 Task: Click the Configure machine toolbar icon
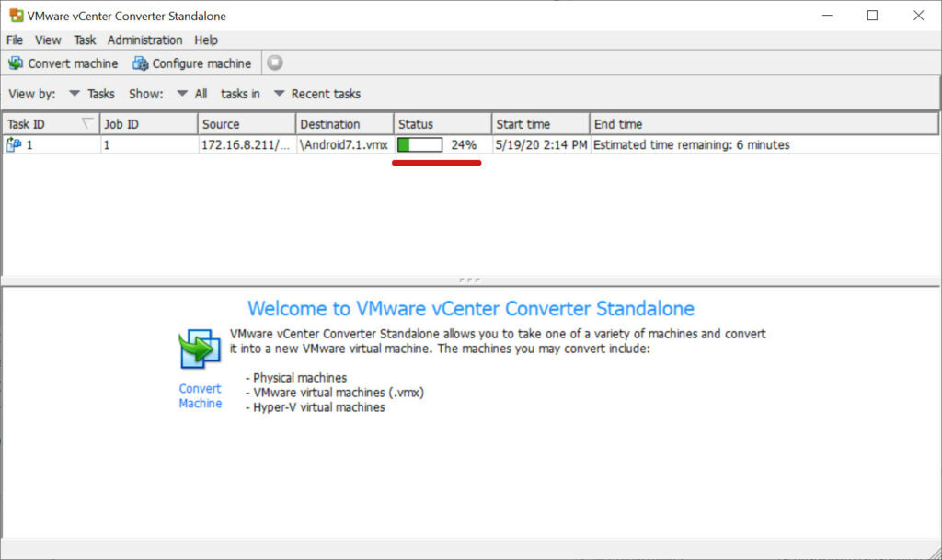pyautogui.click(x=141, y=63)
